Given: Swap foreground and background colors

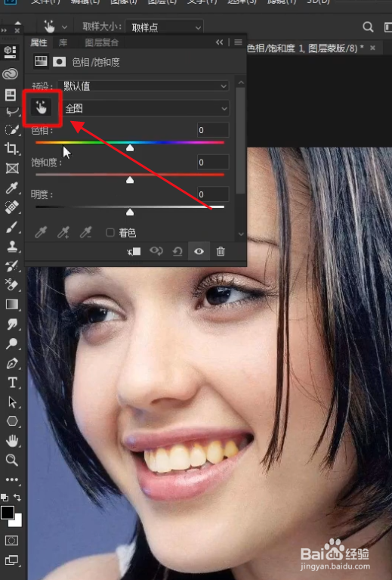Looking at the screenshot, I should 17,497.
